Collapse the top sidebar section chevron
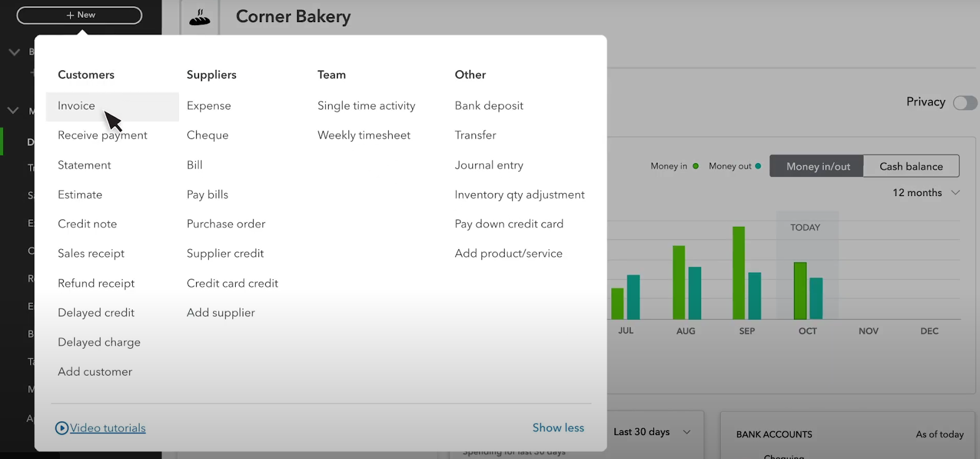This screenshot has height=459, width=980. 13,51
